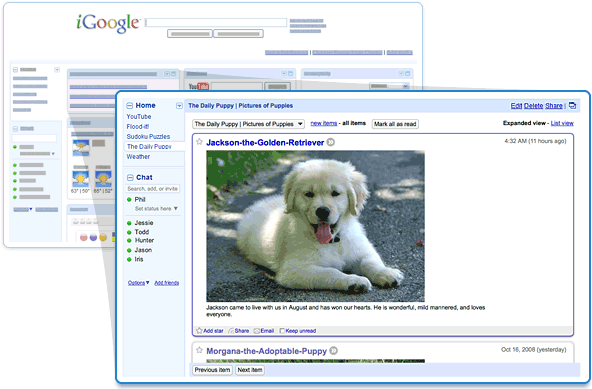Select The Daily Puppy sidebar item
Screen dimensions: 592x389
click(x=149, y=147)
